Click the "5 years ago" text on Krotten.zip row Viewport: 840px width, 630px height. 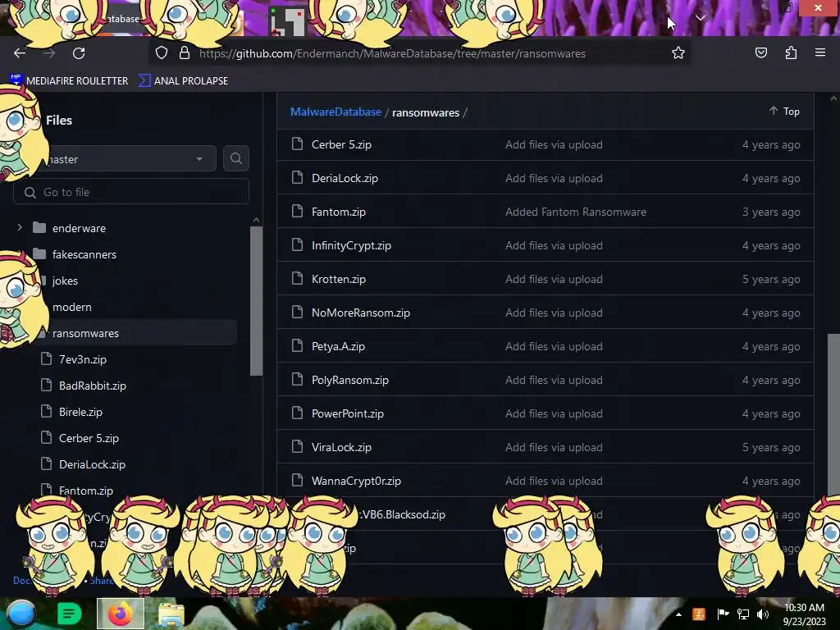point(771,279)
